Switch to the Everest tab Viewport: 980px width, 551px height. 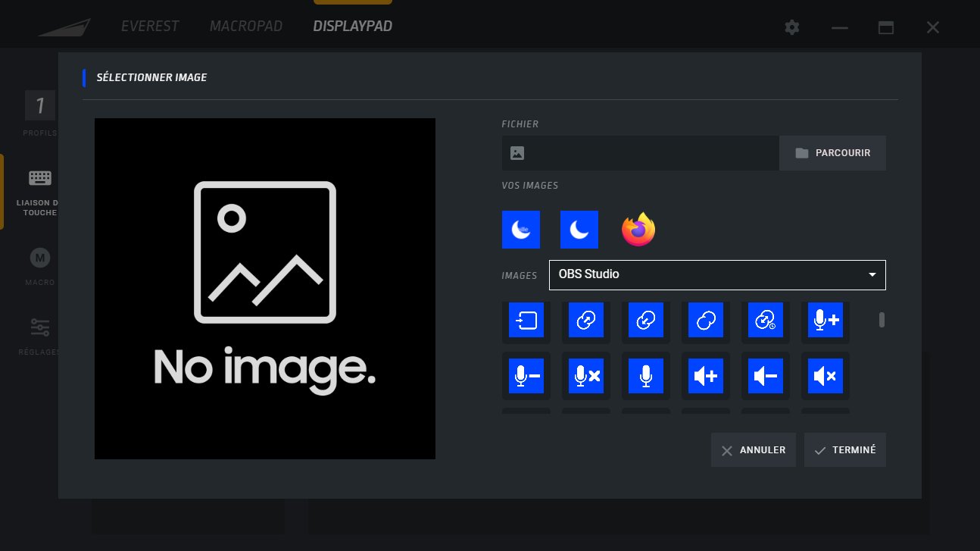pyautogui.click(x=150, y=27)
